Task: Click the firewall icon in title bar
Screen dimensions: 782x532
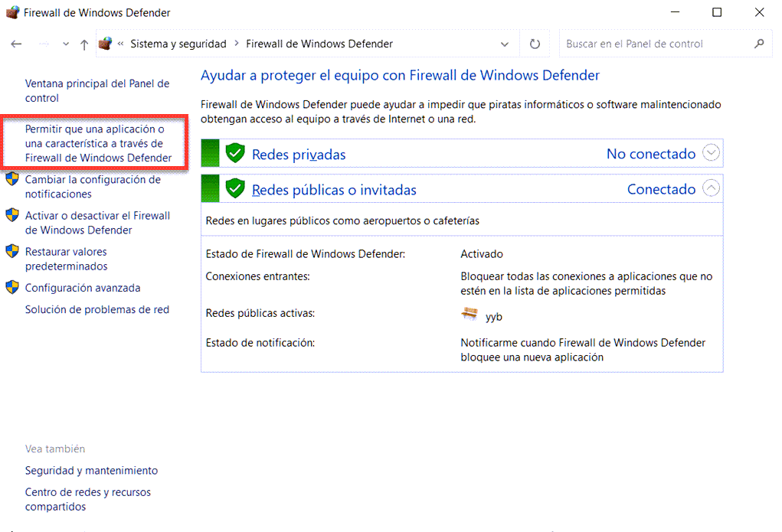Action: point(12,12)
